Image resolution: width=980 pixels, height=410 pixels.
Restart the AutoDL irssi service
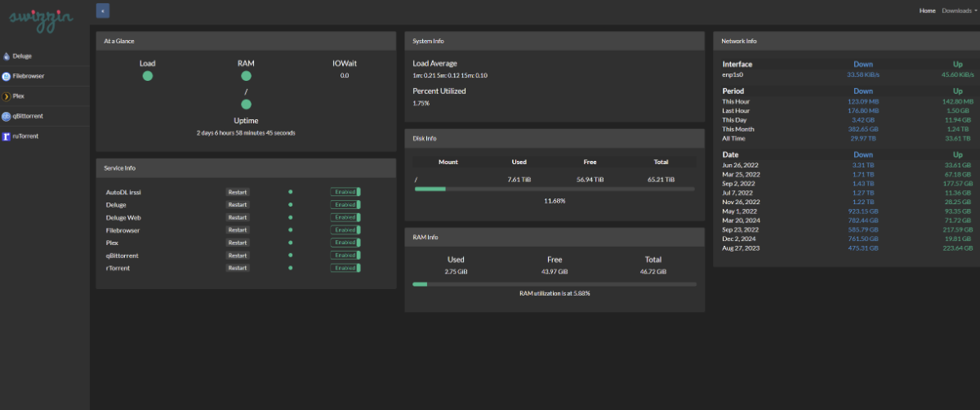pyautogui.click(x=238, y=192)
